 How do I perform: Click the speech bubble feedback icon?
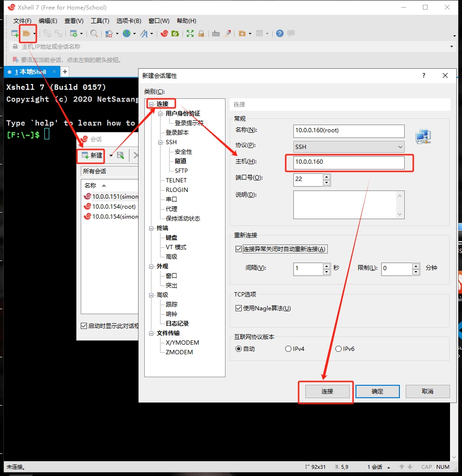pos(291,33)
